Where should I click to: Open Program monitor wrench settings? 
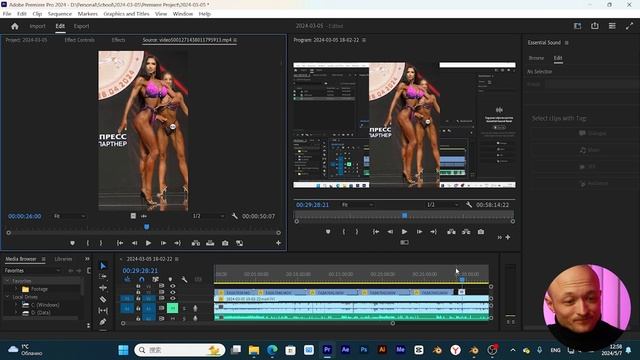click(x=469, y=204)
